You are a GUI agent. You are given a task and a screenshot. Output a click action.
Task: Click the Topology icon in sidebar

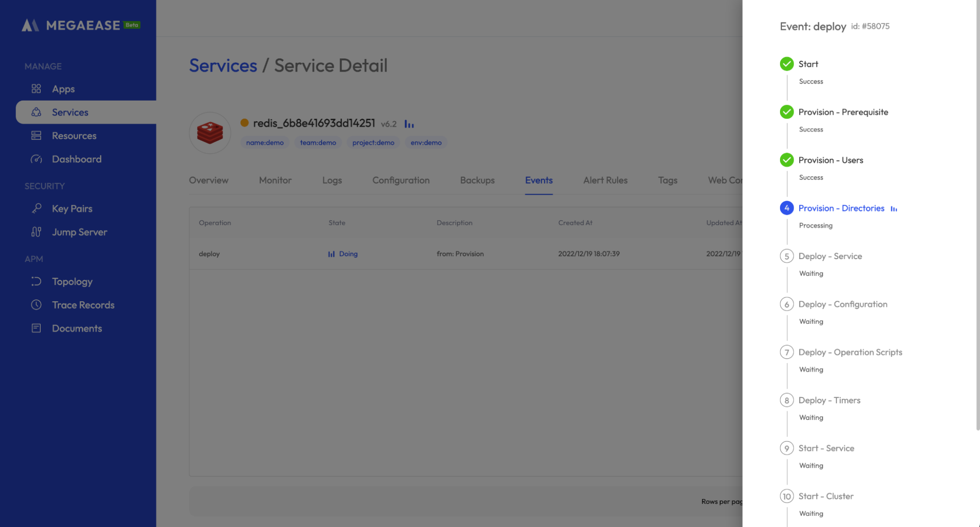coord(36,281)
